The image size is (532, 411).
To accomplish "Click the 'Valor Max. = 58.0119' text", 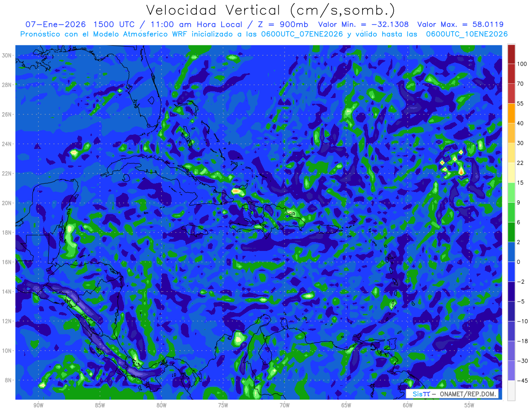I will 461,24.
